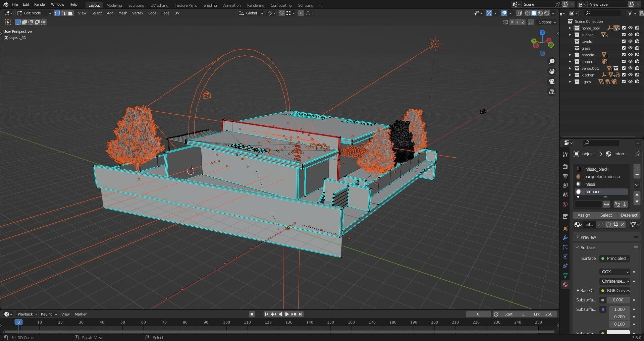Open the GGX distribution dropdown
Screen dimensions: 644x341
pos(614,272)
